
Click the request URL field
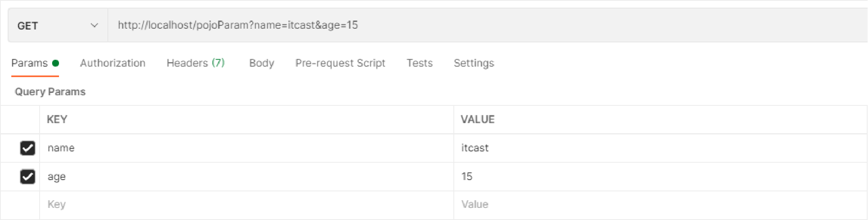click(488, 25)
